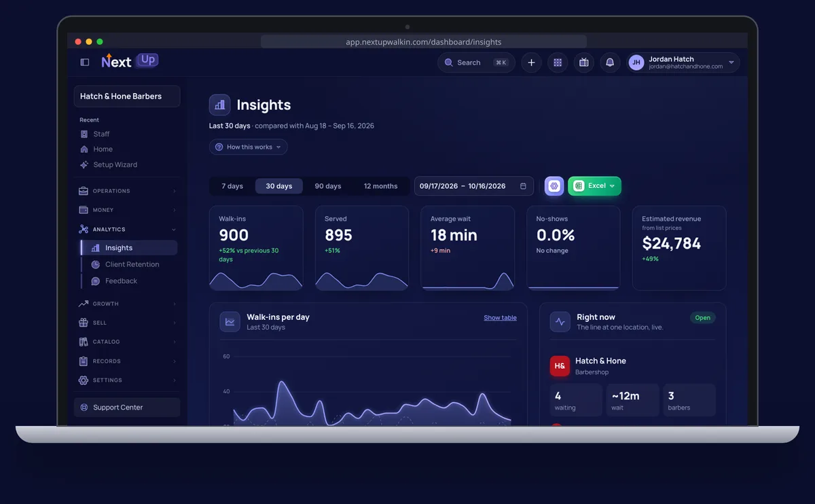Image resolution: width=815 pixels, height=504 pixels.
Task: Click the Setup Wizard sparkle icon
Action: (84, 165)
